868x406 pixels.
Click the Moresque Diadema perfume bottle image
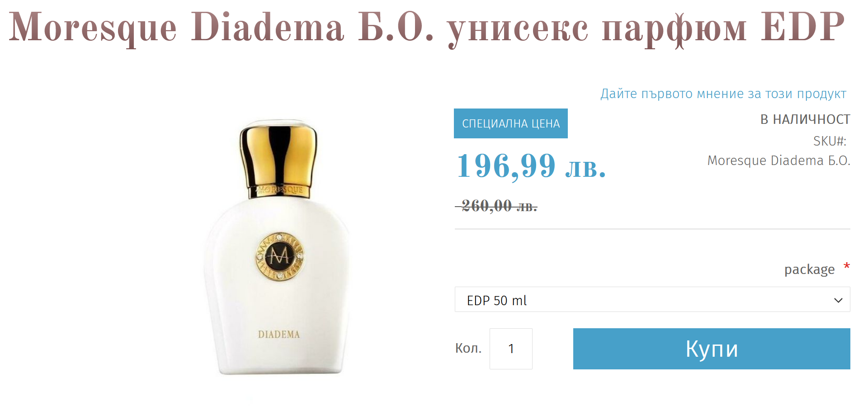point(278,247)
